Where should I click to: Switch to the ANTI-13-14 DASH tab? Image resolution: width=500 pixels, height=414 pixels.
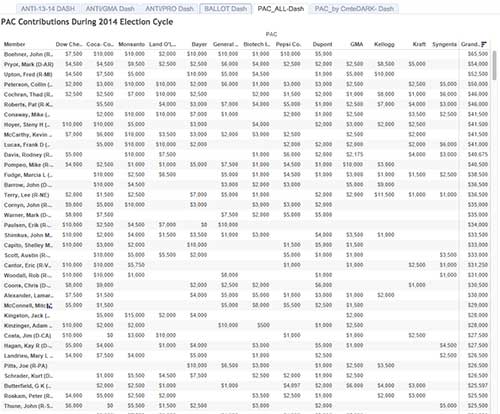48,9
